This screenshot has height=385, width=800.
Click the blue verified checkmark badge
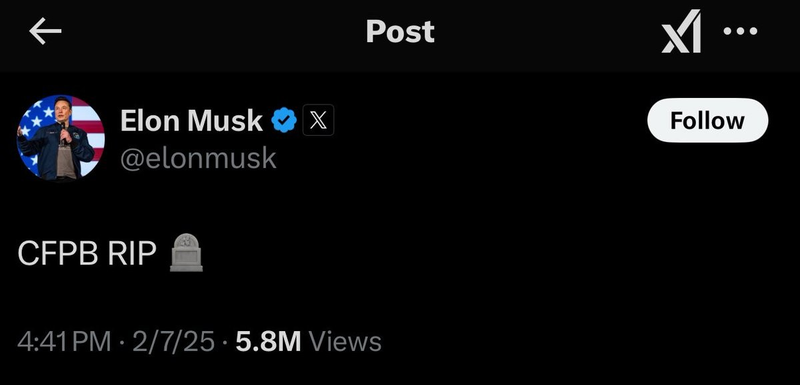tap(284, 120)
